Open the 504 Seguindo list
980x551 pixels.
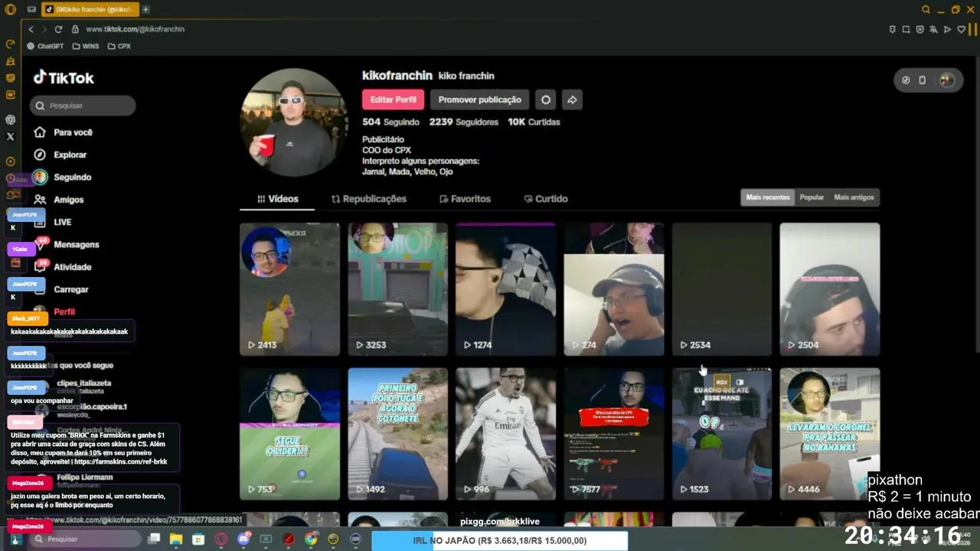click(x=390, y=122)
